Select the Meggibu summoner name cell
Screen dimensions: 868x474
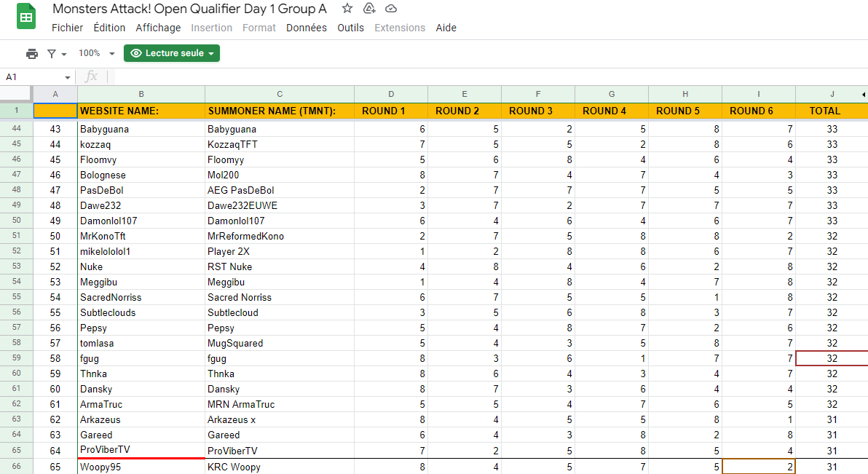(x=280, y=282)
